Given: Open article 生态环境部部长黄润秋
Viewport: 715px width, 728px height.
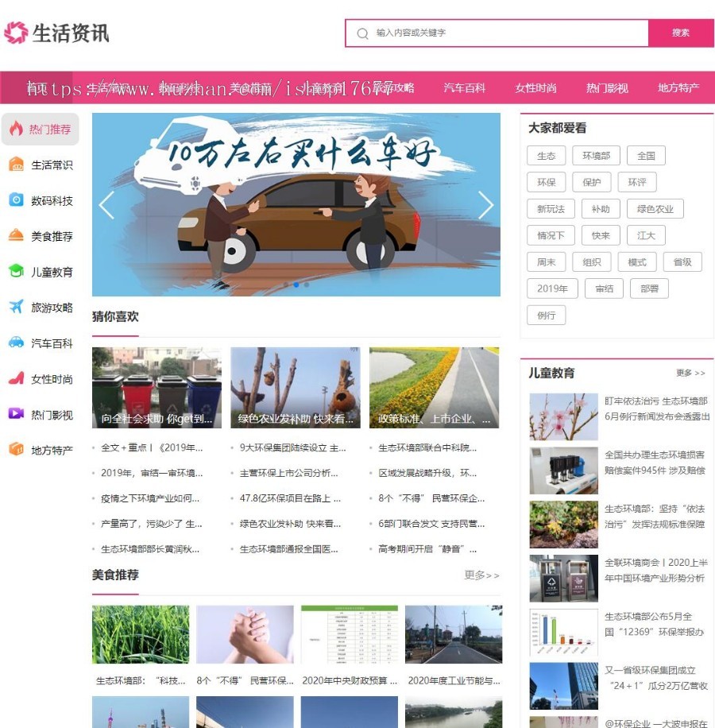Looking at the screenshot, I should (150, 549).
